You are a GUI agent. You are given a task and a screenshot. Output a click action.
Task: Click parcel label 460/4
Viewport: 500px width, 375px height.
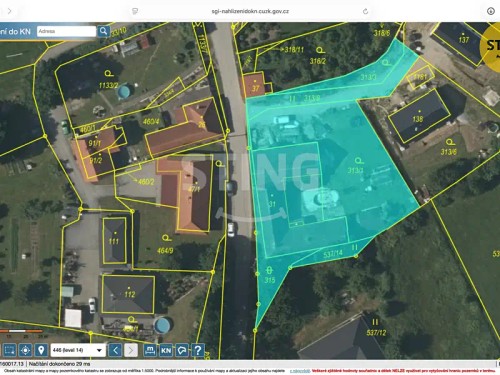(x=151, y=121)
